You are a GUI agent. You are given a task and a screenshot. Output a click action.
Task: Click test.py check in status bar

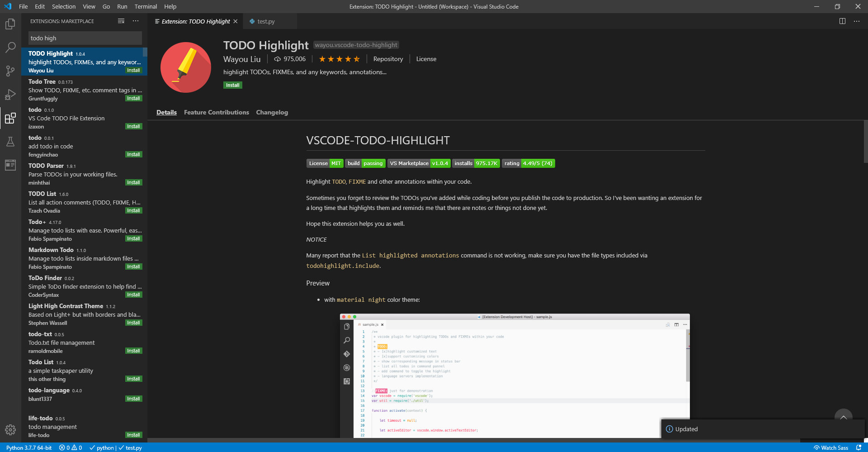tap(130, 447)
